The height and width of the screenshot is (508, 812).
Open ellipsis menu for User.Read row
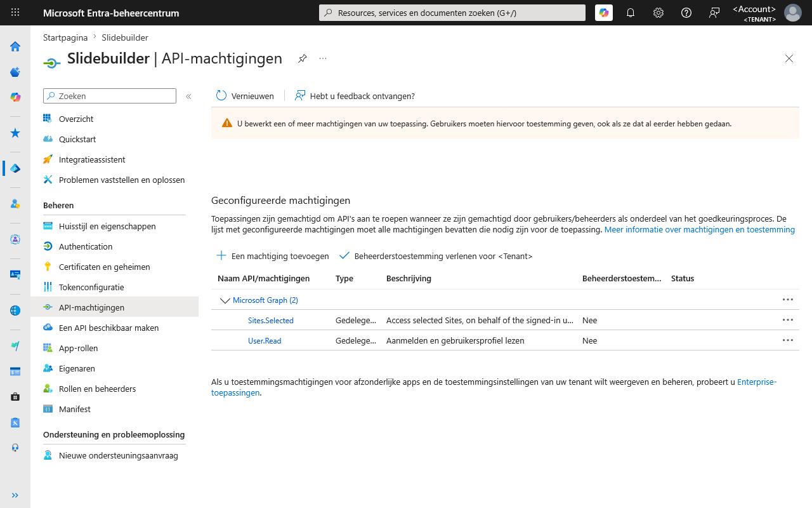[788, 340]
